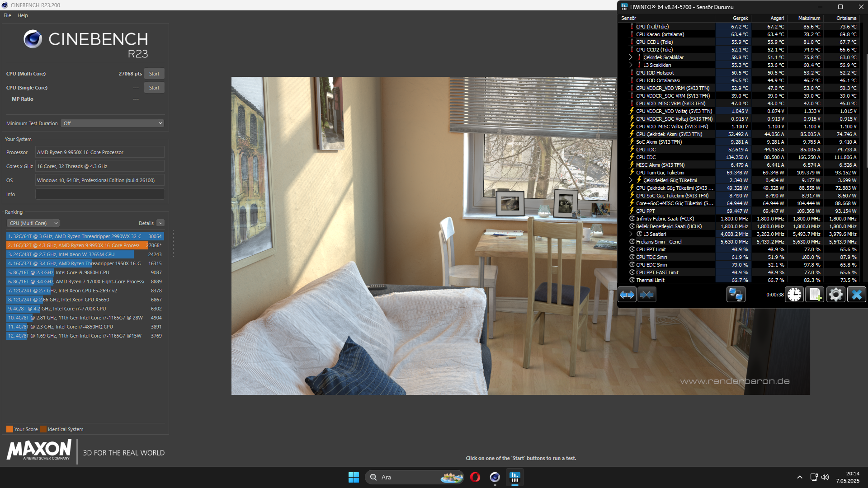
Task: Expand the Çekirdek Sıcaklıkları sensor group
Action: click(631, 57)
